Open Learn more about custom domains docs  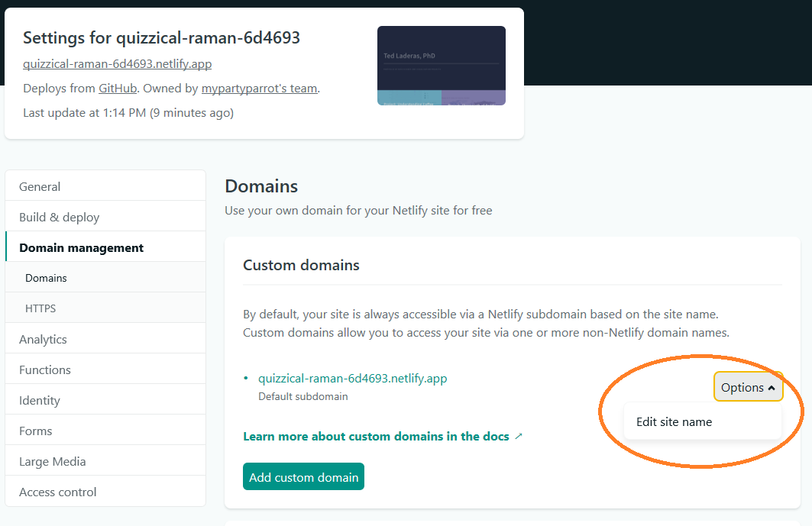[377, 437]
